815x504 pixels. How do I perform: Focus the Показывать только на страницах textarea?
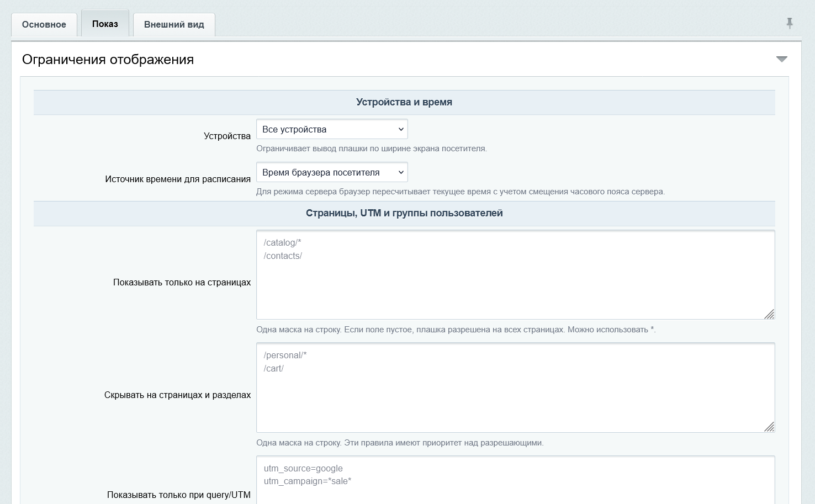tap(516, 275)
